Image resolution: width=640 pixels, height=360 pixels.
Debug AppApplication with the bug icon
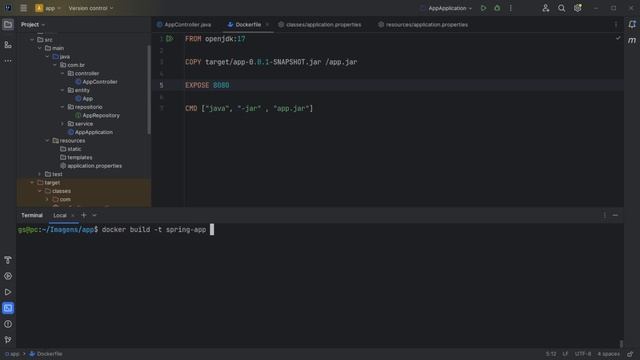pos(497,8)
